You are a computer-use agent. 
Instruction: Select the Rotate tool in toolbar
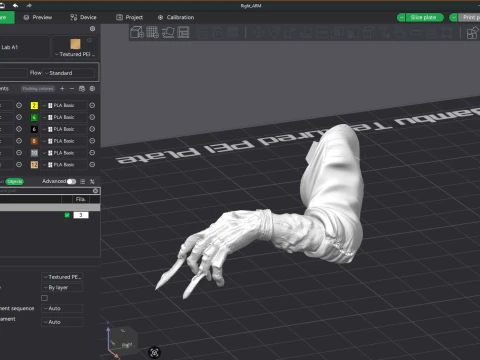click(x=273, y=32)
